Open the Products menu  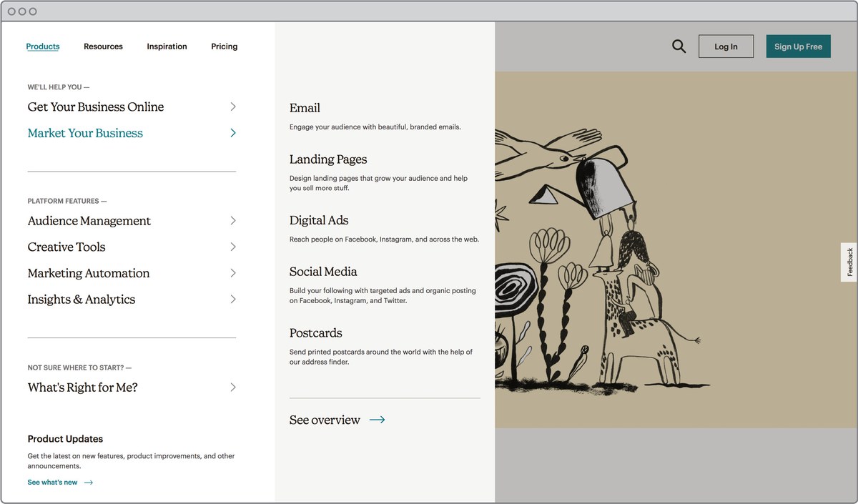coord(43,46)
